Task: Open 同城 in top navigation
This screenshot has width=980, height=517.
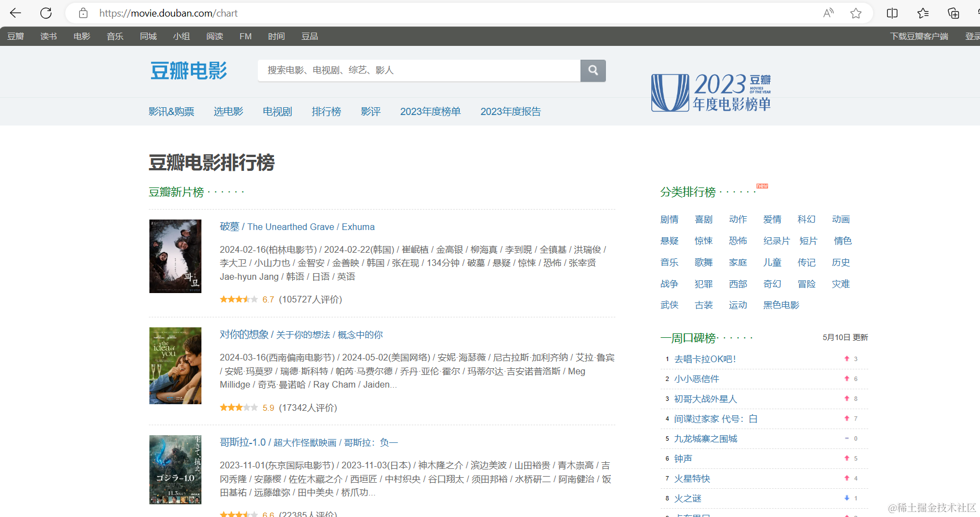Action: pos(148,36)
